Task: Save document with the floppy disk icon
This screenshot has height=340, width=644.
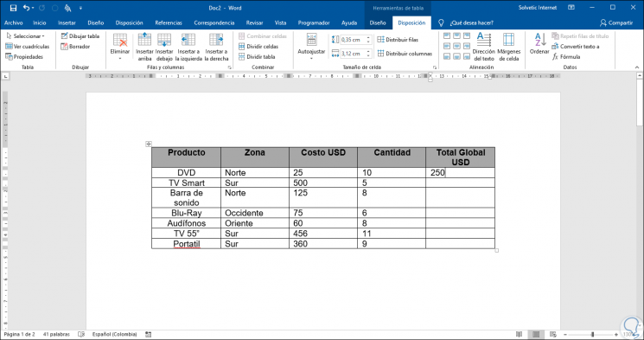Action: (x=13, y=8)
